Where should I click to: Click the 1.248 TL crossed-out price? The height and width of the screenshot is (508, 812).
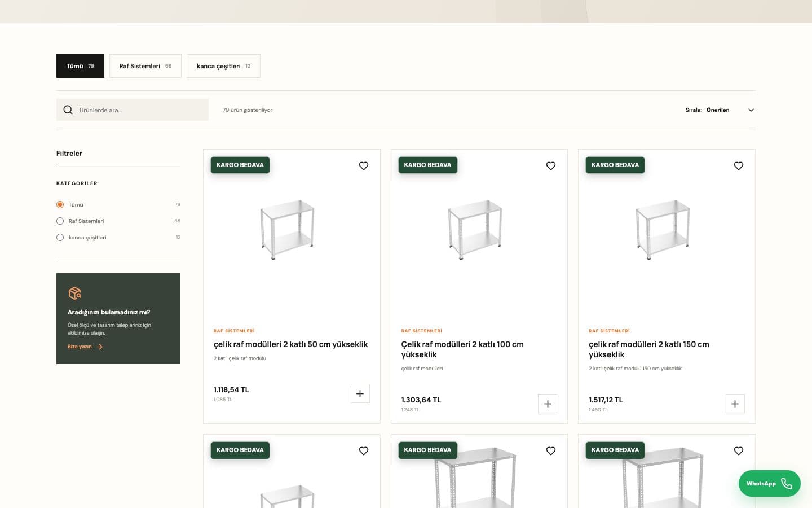(410, 410)
